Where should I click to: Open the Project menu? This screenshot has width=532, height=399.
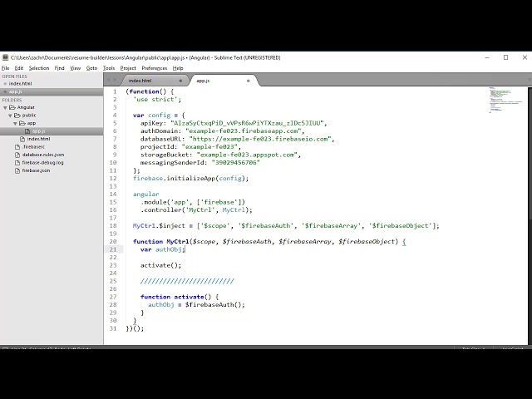point(128,68)
